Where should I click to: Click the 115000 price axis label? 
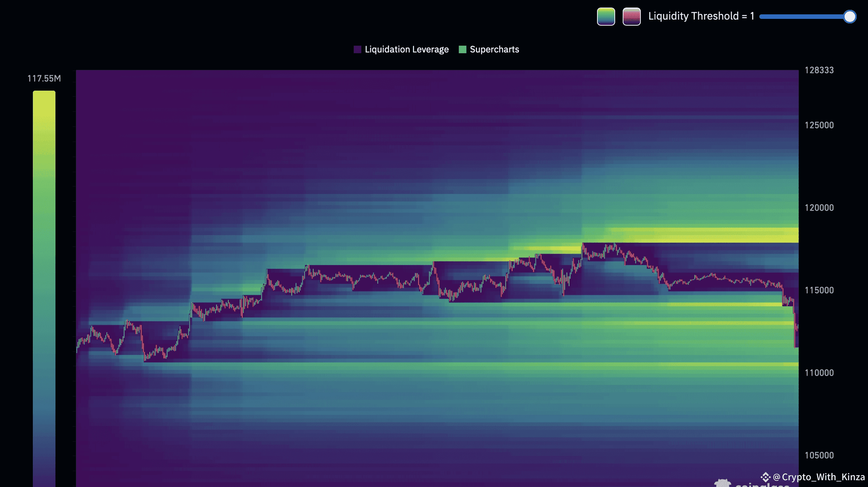[x=819, y=290]
